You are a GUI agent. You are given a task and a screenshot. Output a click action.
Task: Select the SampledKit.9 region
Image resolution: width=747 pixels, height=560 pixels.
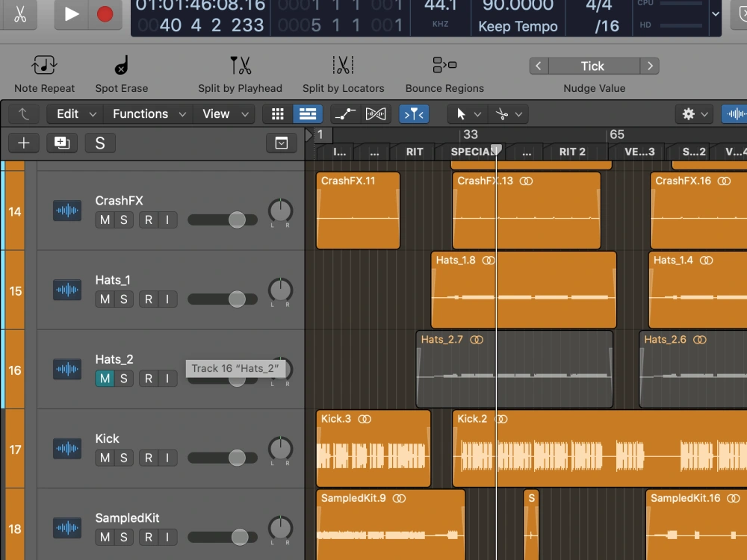point(390,525)
